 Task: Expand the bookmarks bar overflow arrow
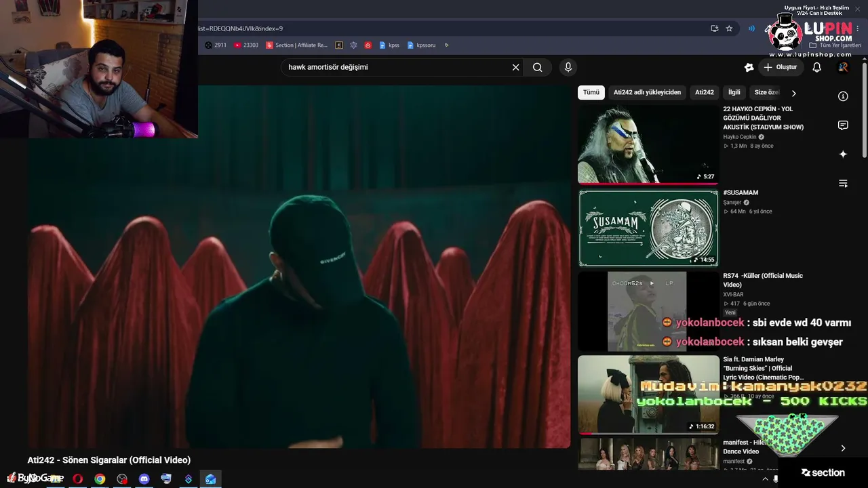click(x=446, y=45)
